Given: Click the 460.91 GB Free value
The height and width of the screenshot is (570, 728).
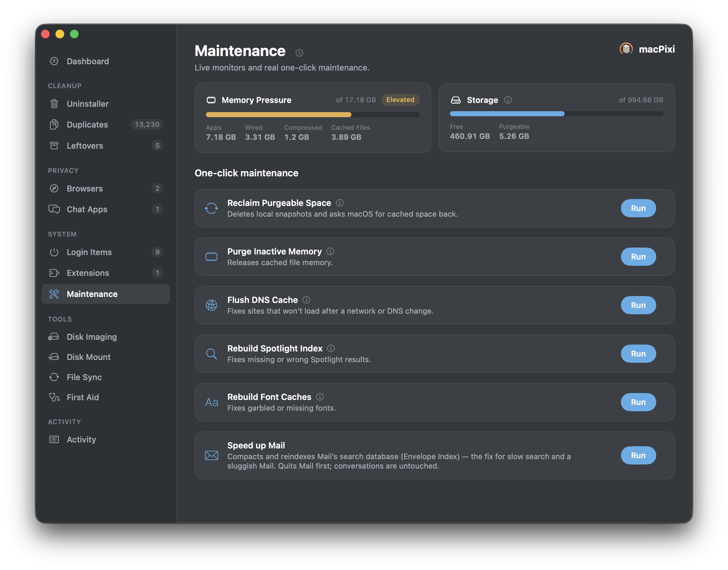Looking at the screenshot, I should (x=470, y=136).
